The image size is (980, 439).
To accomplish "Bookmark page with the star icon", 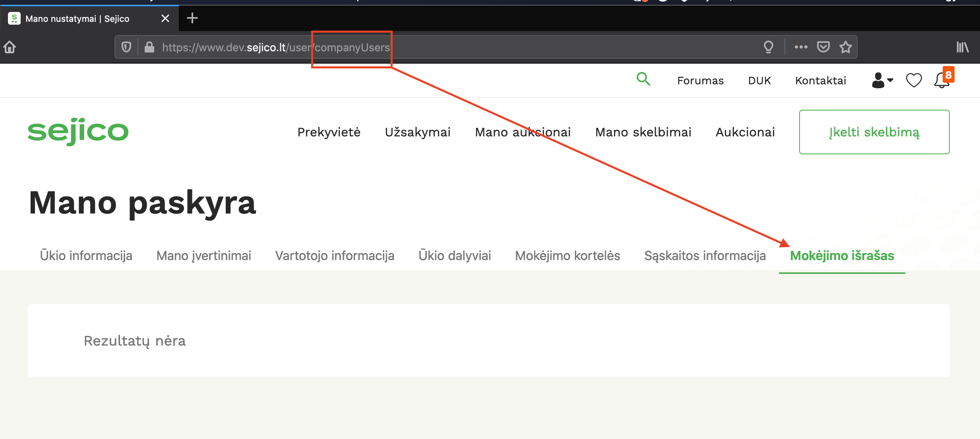I will (845, 47).
